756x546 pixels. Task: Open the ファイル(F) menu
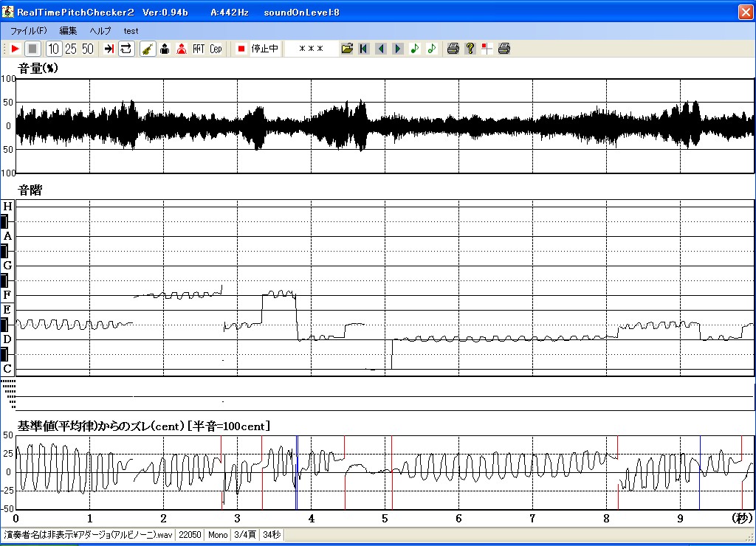29,31
